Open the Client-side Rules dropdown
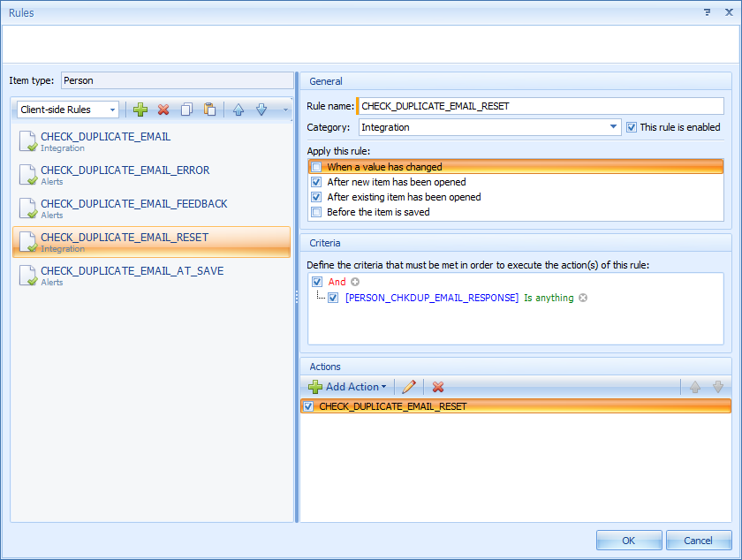Viewport: 742px width, 560px height. point(68,110)
